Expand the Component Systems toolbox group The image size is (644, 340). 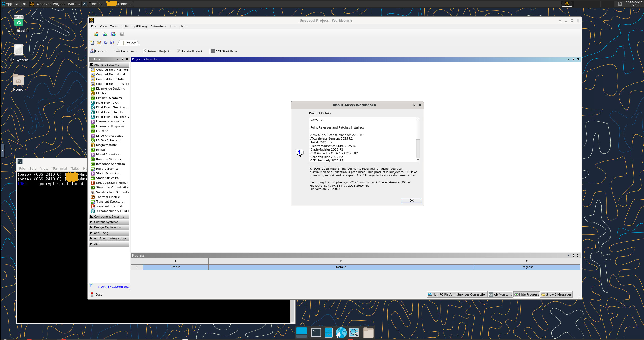coord(92,216)
